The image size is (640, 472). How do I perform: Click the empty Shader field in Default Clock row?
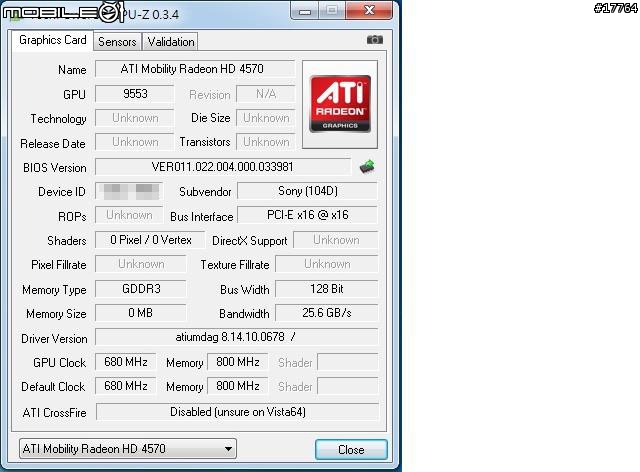pyautogui.click(x=348, y=386)
